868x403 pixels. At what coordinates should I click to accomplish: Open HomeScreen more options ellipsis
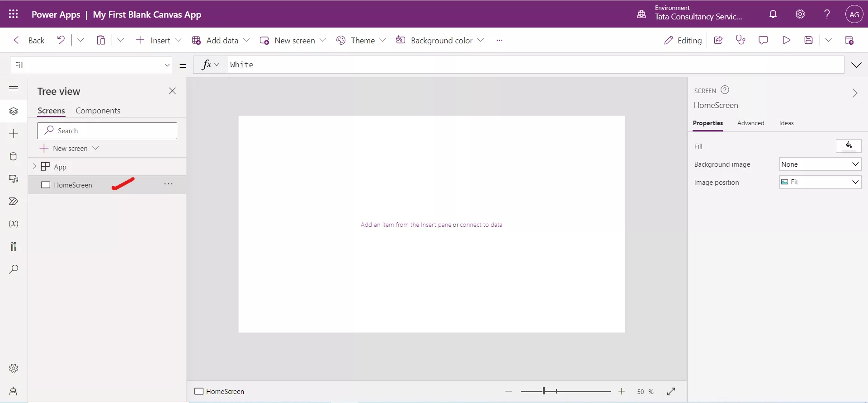click(168, 184)
